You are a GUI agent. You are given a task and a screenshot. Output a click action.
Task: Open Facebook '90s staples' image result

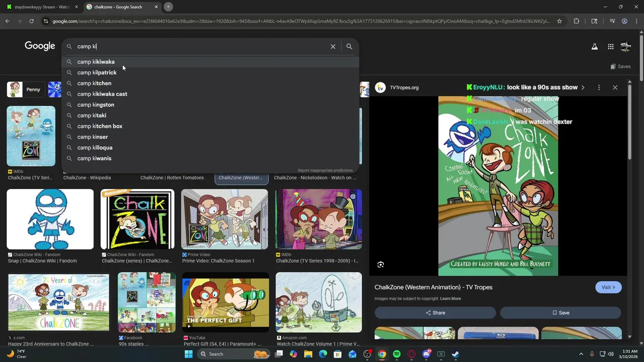click(x=146, y=302)
